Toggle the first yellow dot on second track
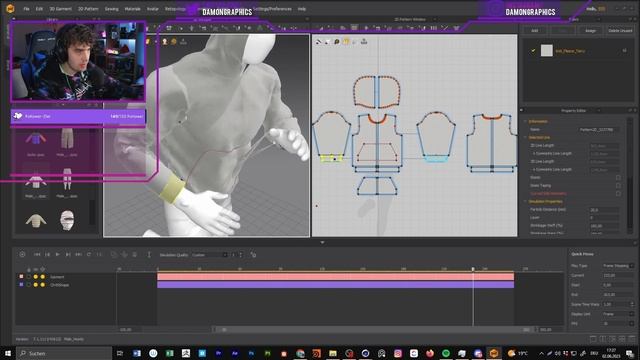Viewport: 640px width, 360px height. tap(36, 284)
